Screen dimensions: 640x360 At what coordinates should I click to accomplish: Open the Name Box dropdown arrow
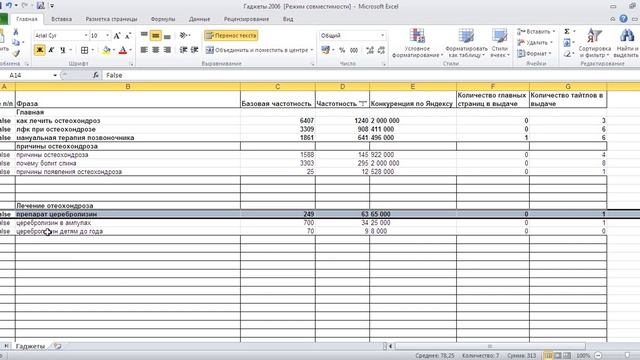(x=55, y=75)
